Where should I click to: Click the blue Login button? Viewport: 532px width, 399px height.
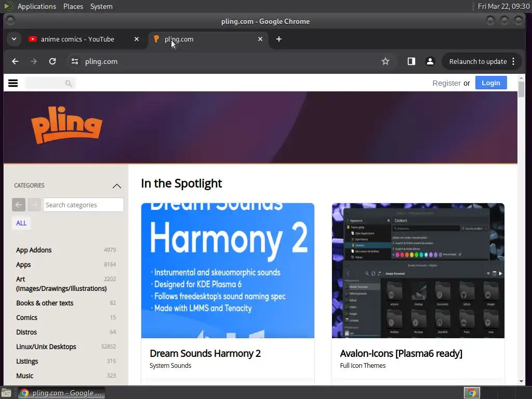(x=491, y=83)
